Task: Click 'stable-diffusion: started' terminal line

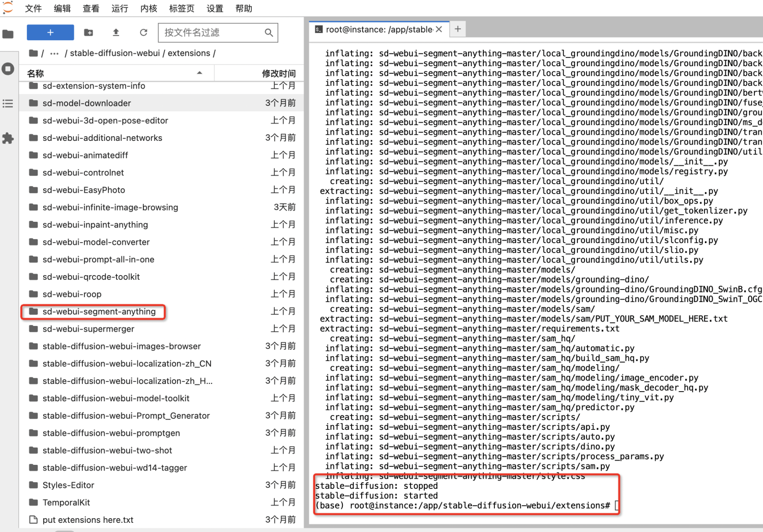Action: [376, 496]
